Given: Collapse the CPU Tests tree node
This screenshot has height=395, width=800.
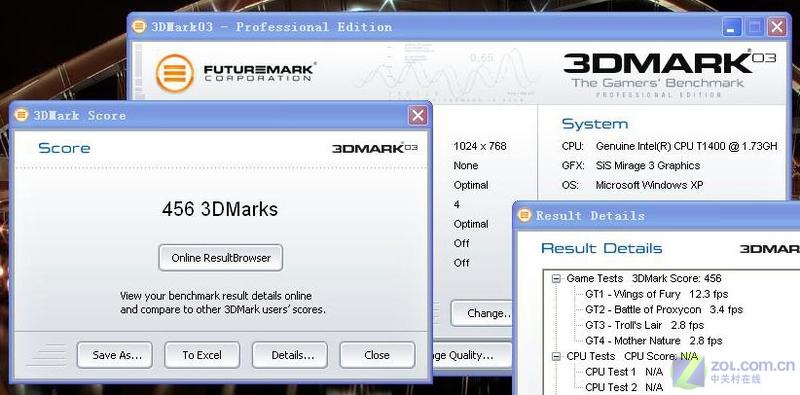Looking at the screenshot, I should pyautogui.click(x=556, y=356).
